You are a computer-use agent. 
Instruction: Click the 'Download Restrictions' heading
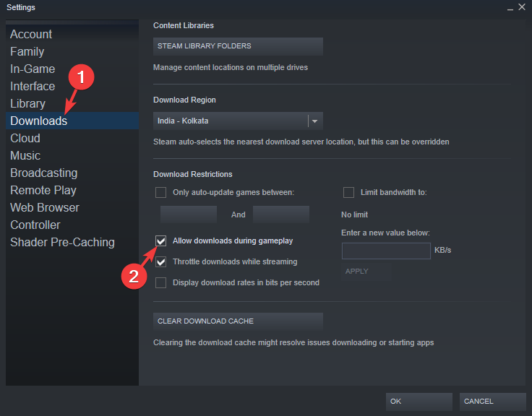click(193, 174)
